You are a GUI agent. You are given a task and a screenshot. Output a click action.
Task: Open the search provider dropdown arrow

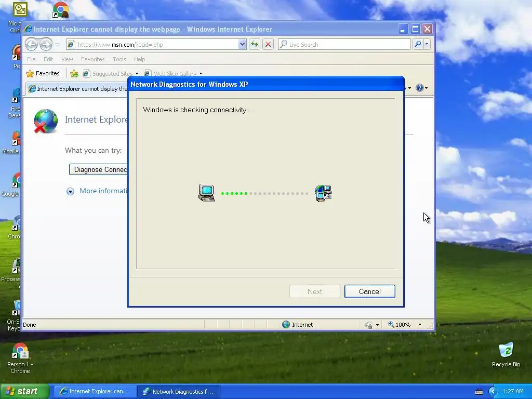click(x=427, y=44)
